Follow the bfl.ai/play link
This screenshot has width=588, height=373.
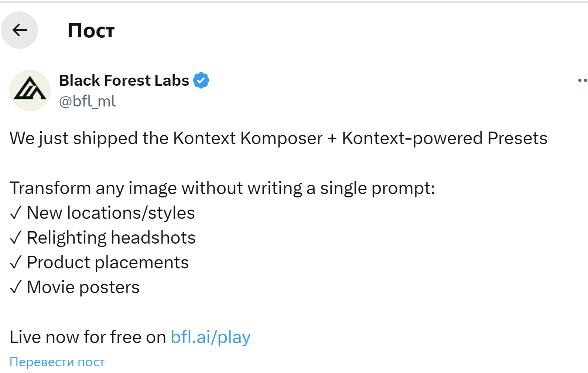211,337
